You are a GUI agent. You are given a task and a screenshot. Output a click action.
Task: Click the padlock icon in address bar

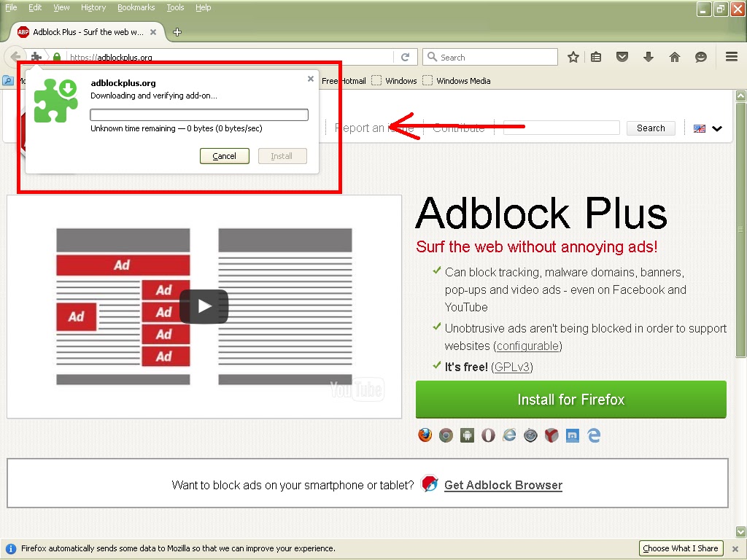(x=57, y=56)
